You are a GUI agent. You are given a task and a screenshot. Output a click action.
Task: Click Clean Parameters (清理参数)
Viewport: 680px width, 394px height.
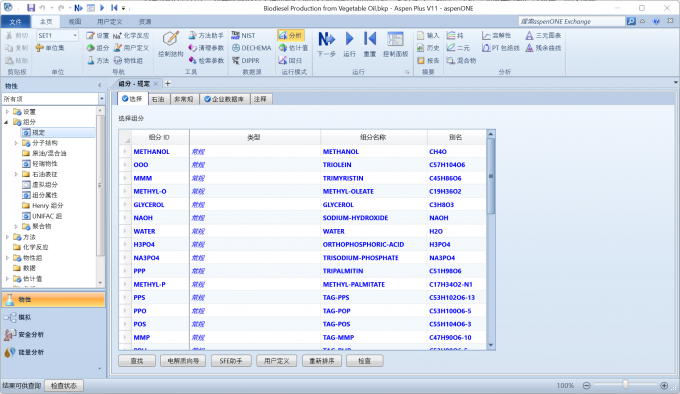pyautogui.click(x=206, y=48)
